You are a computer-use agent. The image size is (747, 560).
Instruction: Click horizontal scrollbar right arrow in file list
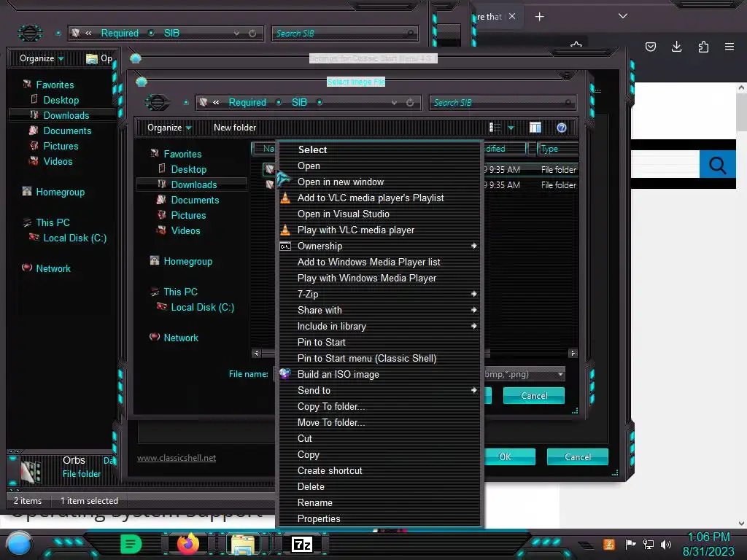[573, 354]
